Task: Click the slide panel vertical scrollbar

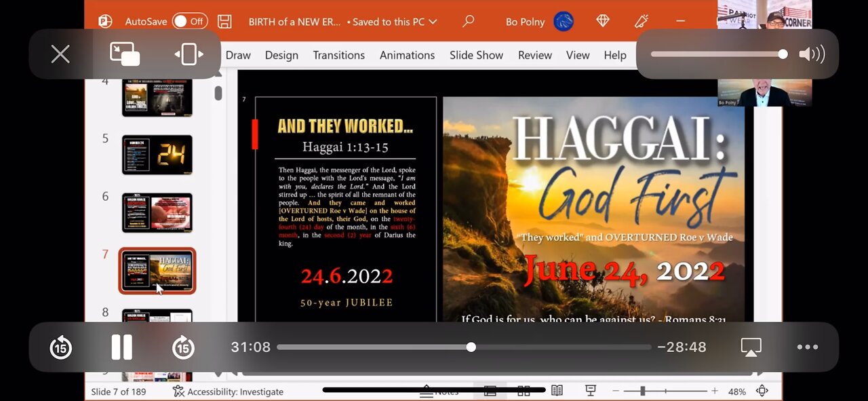Action: click(x=218, y=93)
